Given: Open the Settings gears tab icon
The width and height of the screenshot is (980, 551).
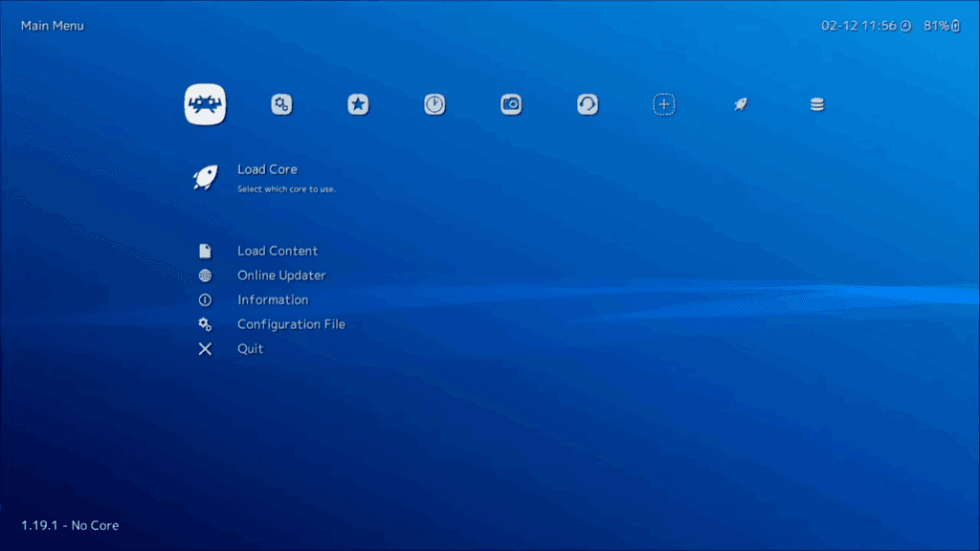Looking at the screenshot, I should [x=281, y=104].
